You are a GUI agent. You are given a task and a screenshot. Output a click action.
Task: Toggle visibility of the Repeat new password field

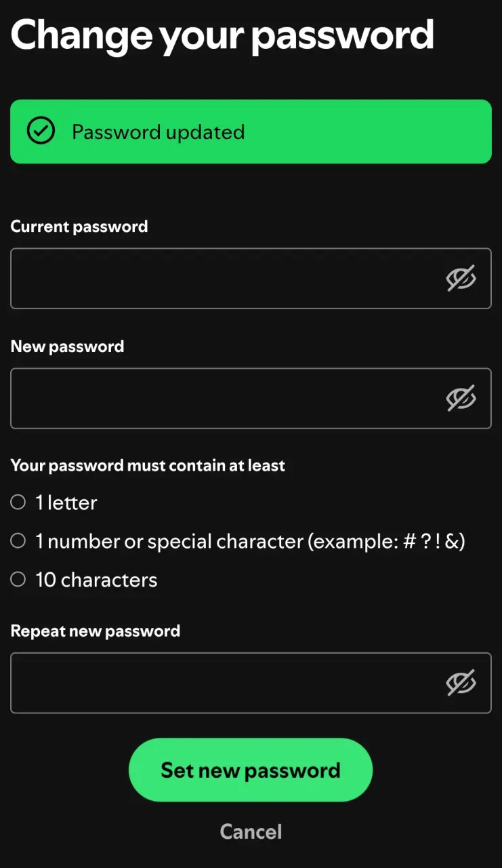(461, 683)
